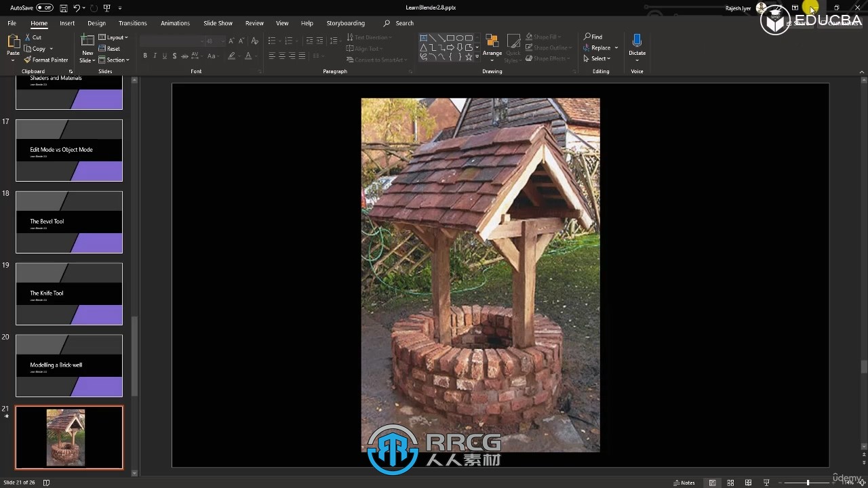Switch to the Design tab

click(96, 23)
